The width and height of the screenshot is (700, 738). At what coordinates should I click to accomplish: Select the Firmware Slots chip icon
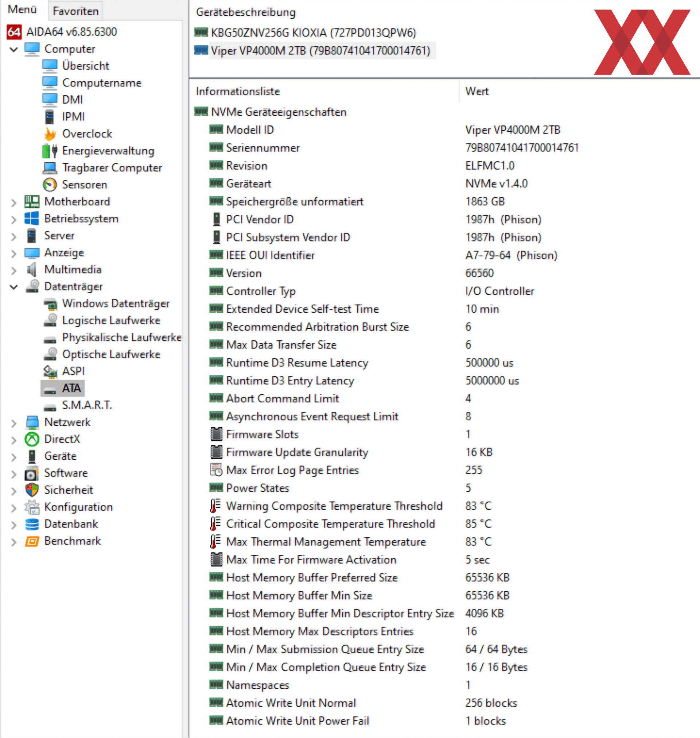tap(217, 434)
